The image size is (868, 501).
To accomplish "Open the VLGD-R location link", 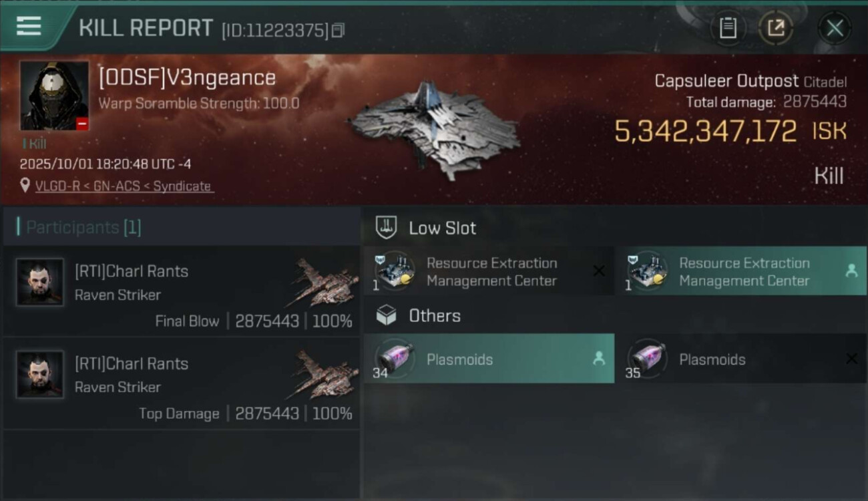I will (124, 186).
